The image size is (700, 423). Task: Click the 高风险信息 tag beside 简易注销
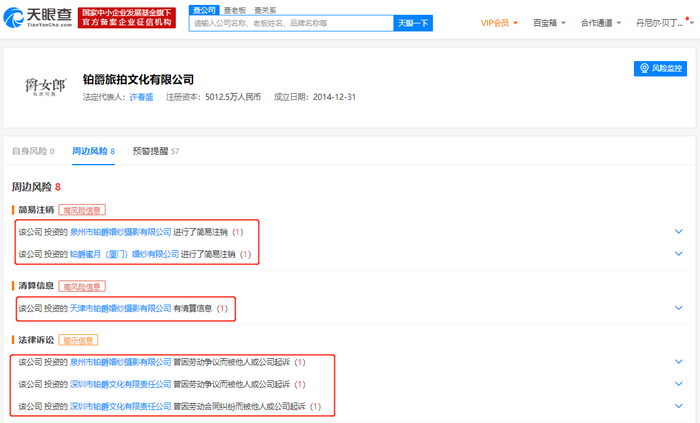[82, 210]
